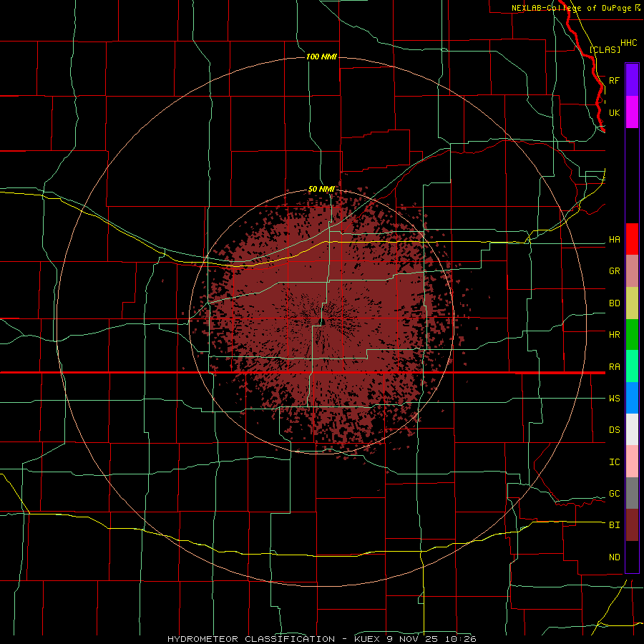Screen dimensions: 644x644
Task: Click the NEXLAB-College of DuPage watermark text
Action: 572,8
